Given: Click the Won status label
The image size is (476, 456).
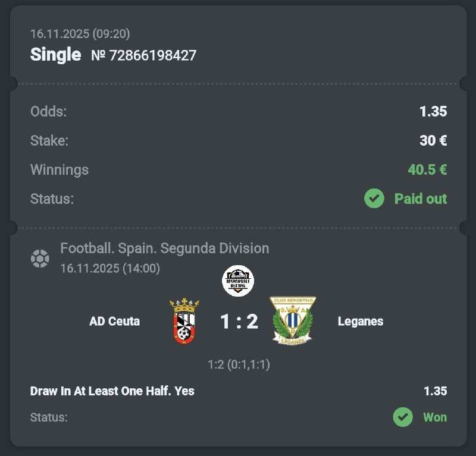Looking at the screenshot, I should point(434,417).
